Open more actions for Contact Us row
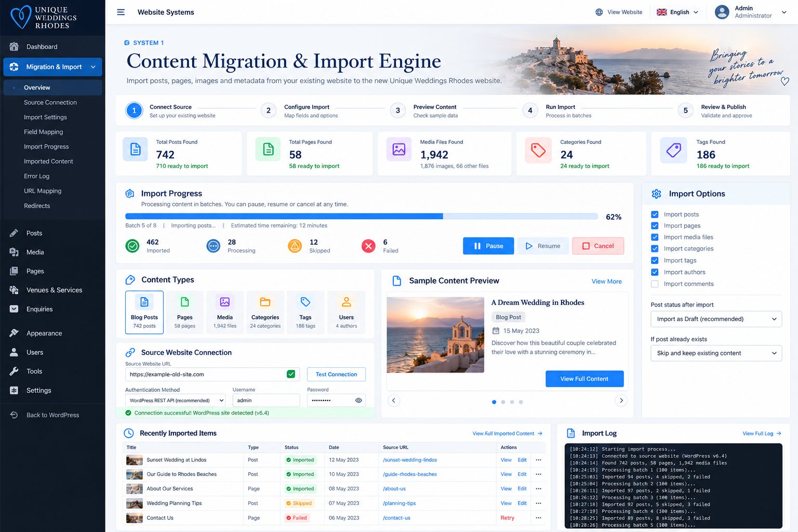Viewport: 798px width, 532px height. (538, 518)
